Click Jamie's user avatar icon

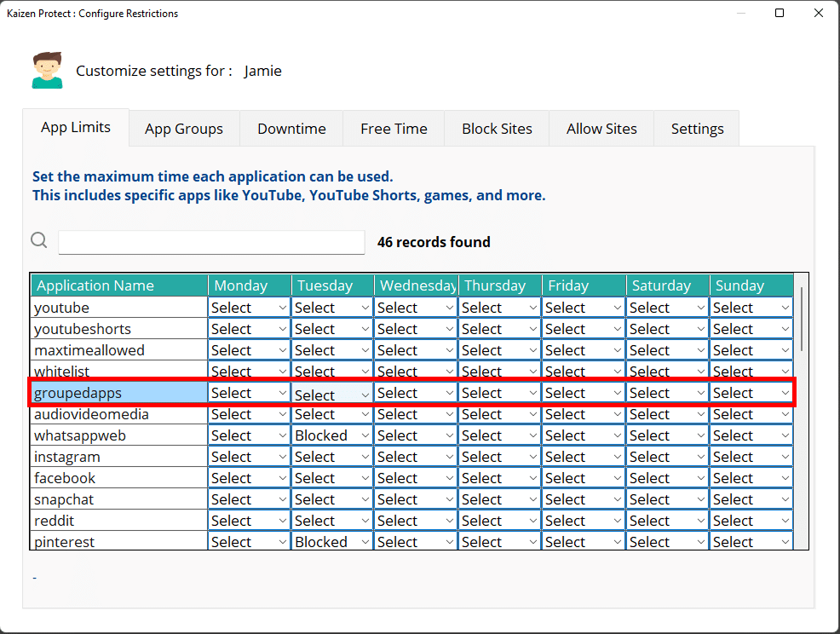[x=47, y=71]
